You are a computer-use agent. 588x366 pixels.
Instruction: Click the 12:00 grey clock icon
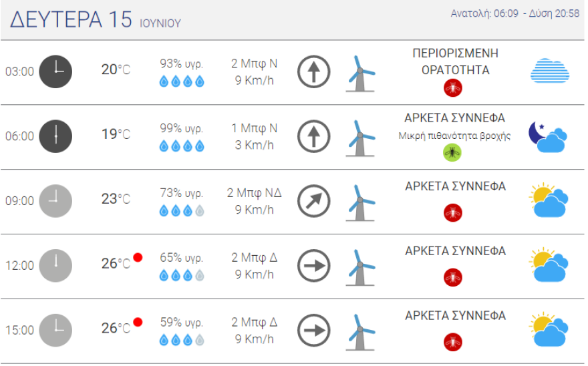coord(55,266)
